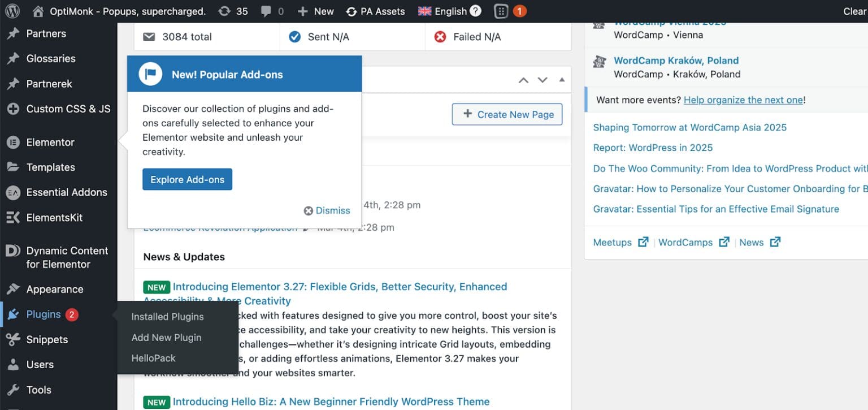The image size is (868, 410).
Task: Open Help organize the next one link
Action: tap(743, 100)
